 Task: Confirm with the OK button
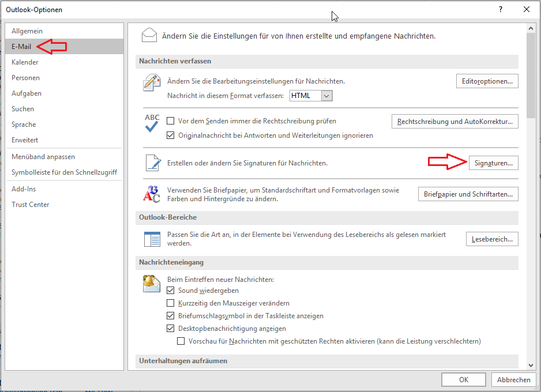pos(464,379)
